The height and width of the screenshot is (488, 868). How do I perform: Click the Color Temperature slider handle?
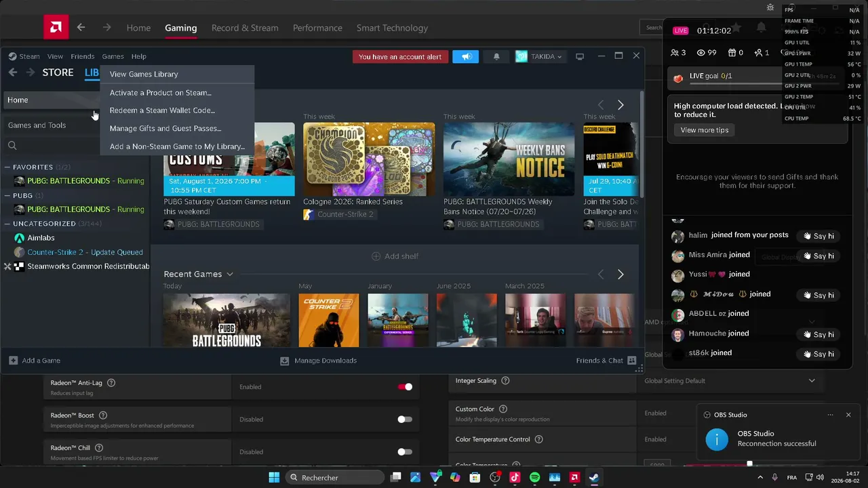pos(749,464)
